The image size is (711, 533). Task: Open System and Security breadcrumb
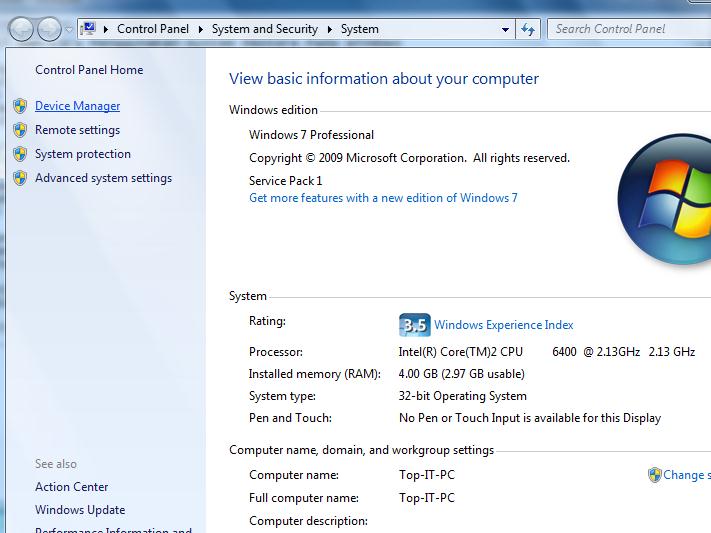click(x=265, y=29)
